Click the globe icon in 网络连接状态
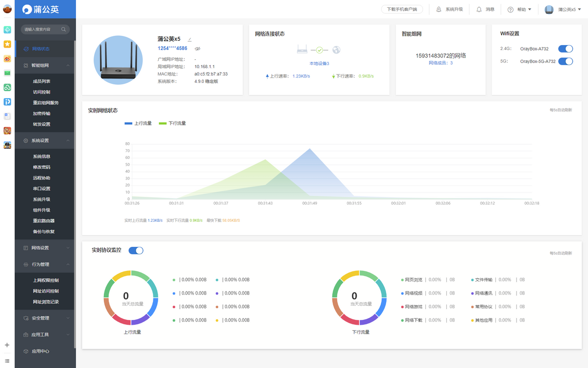 [336, 50]
